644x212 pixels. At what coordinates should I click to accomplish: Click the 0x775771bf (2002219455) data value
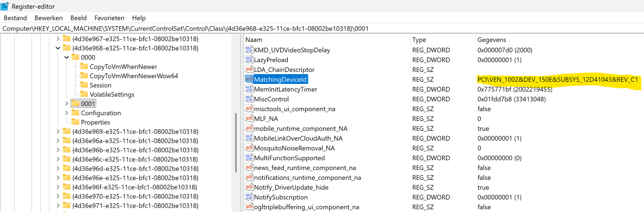point(515,89)
